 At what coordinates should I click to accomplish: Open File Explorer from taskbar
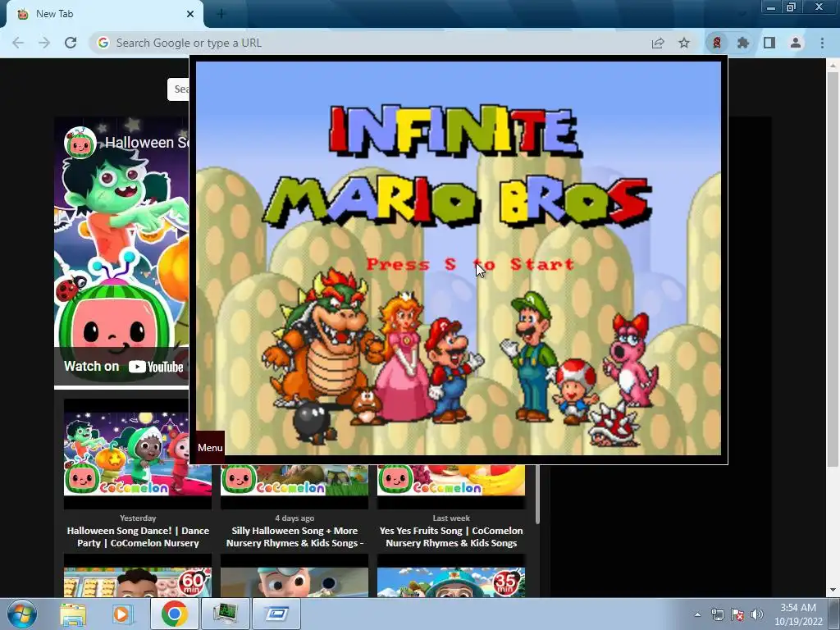pyautogui.click(x=73, y=614)
